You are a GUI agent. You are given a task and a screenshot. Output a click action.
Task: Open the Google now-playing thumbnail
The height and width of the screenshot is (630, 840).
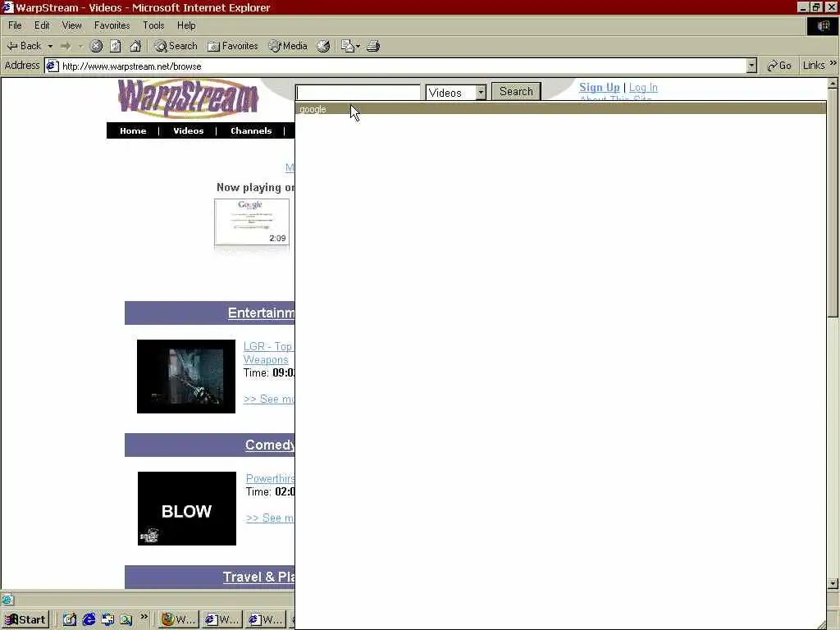coord(252,221)
